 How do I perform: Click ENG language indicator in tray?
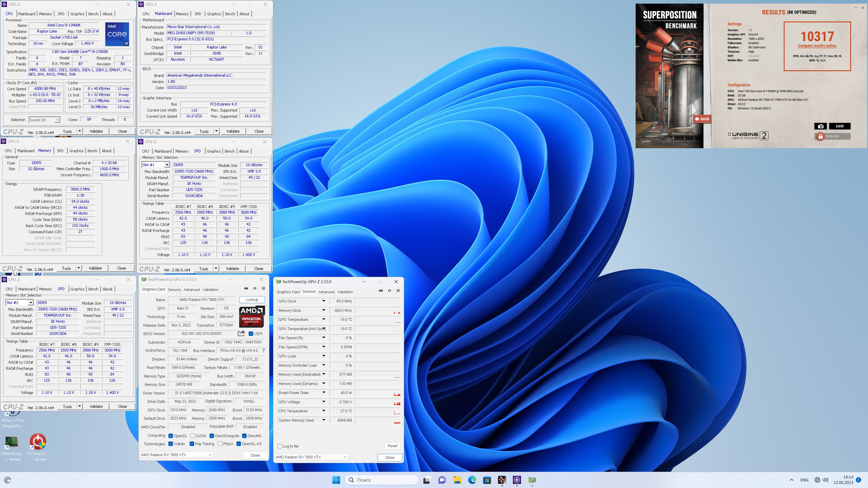(804, 480)
